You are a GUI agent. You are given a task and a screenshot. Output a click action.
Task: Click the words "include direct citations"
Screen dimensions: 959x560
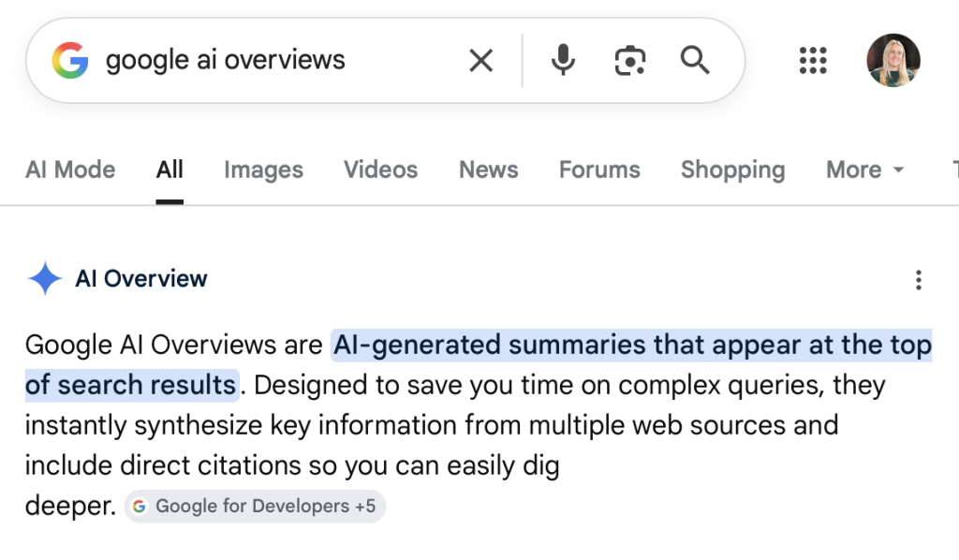(163, 465)
